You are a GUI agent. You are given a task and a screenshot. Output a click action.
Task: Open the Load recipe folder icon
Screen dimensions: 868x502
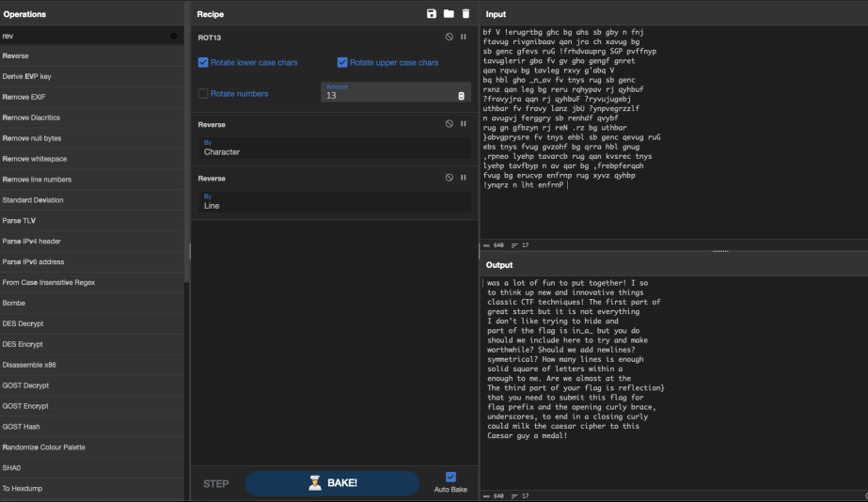449,14
